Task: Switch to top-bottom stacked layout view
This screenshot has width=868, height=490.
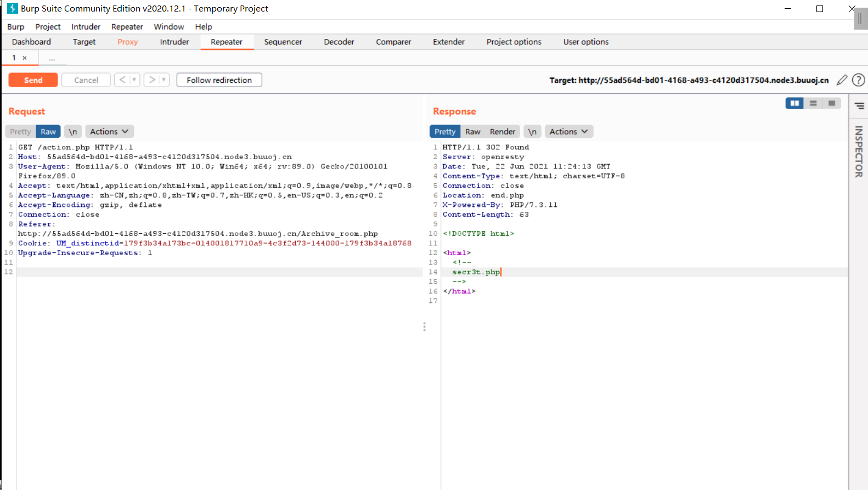Action: [x=813, y=103]
